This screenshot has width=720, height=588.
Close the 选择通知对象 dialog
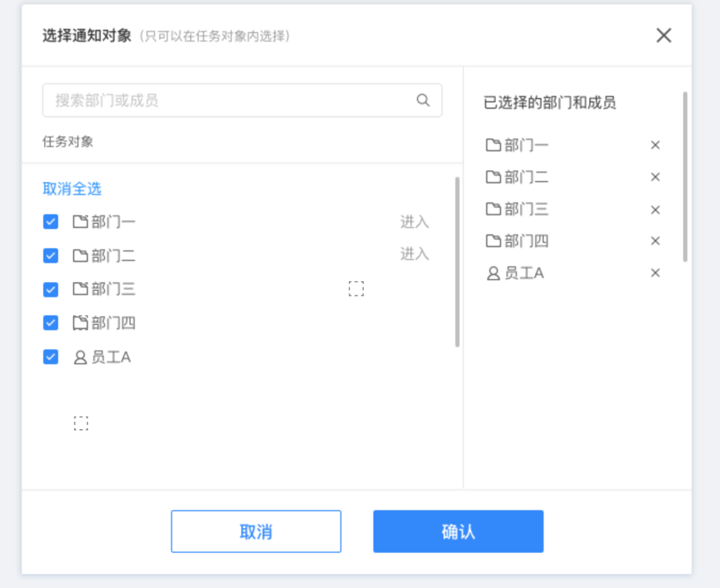point(664,35)
